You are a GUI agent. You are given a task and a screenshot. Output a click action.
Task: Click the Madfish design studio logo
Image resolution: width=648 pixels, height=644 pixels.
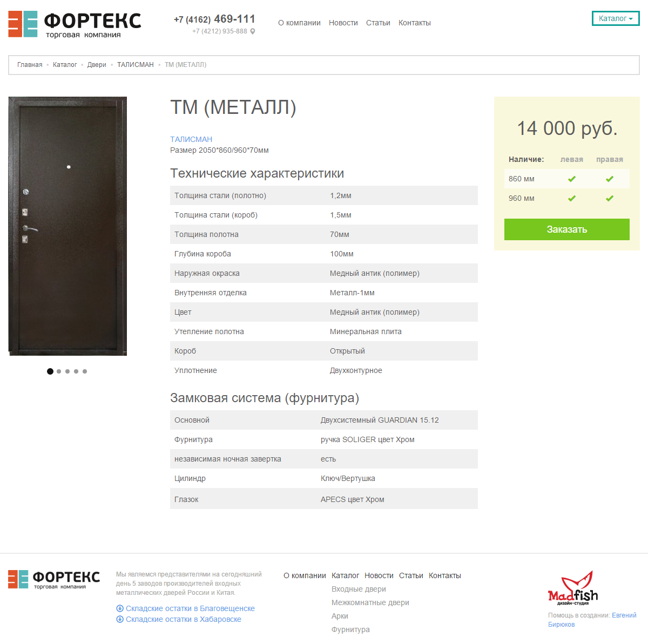tap(573, 588)
